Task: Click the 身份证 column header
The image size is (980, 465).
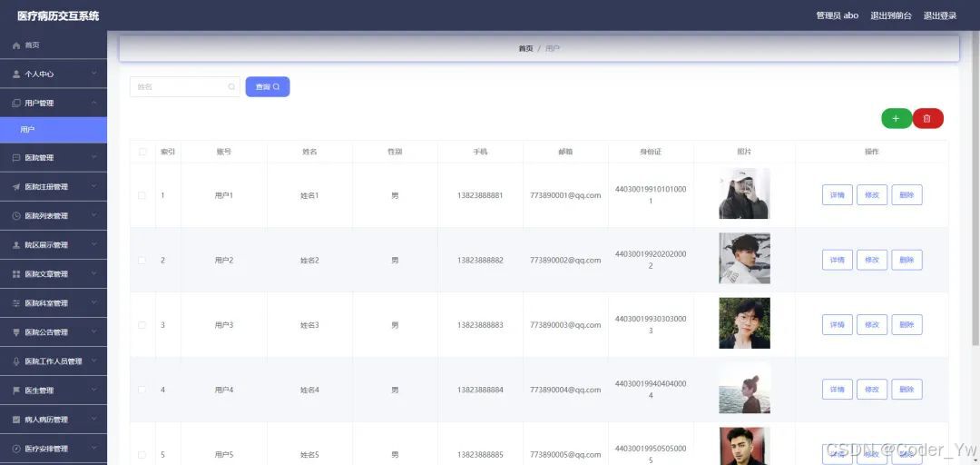Action: 651,152
